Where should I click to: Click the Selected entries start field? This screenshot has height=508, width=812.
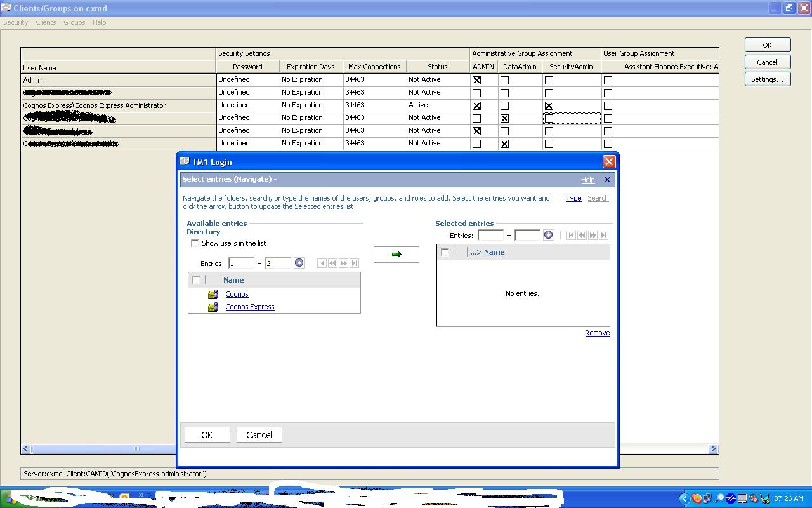pos(490,235)
